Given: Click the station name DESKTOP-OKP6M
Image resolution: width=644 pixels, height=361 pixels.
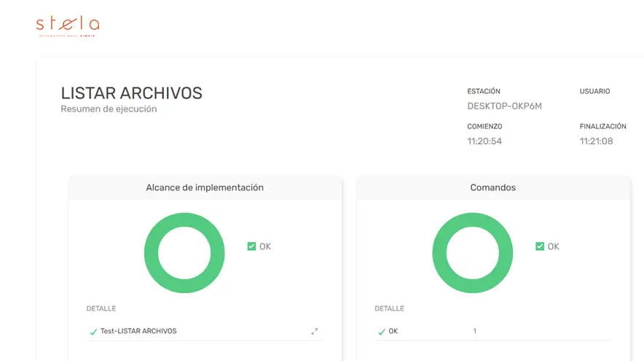Looking at the screenshot, I should 504,106.
